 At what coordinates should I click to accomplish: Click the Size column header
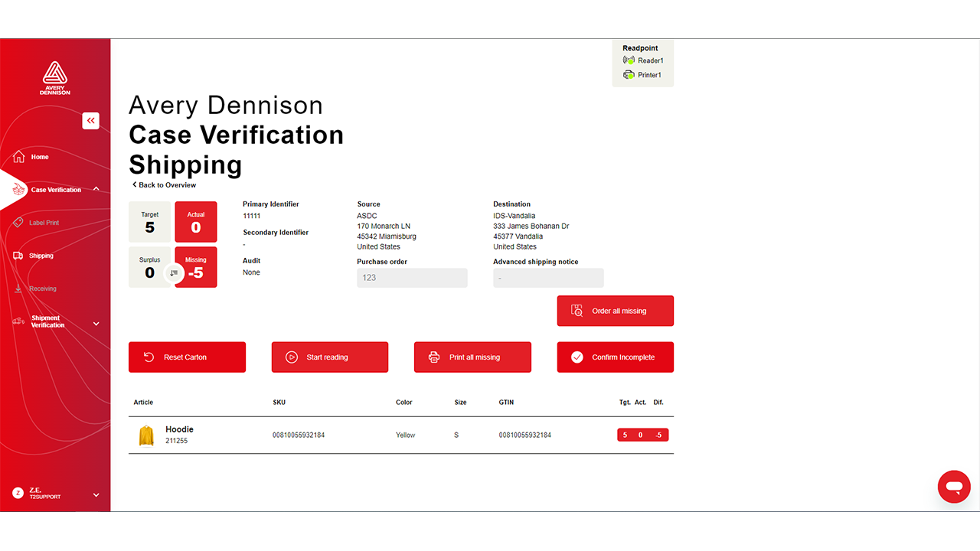point(460,403)
